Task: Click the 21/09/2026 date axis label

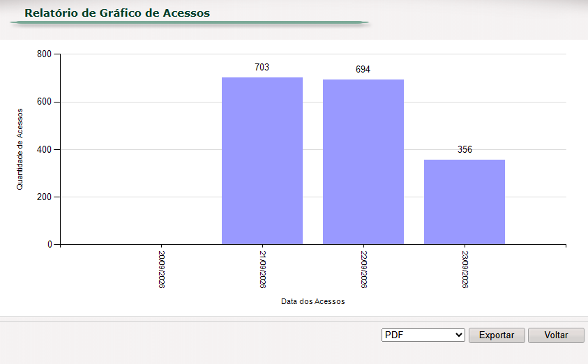Action: point(262,269)
